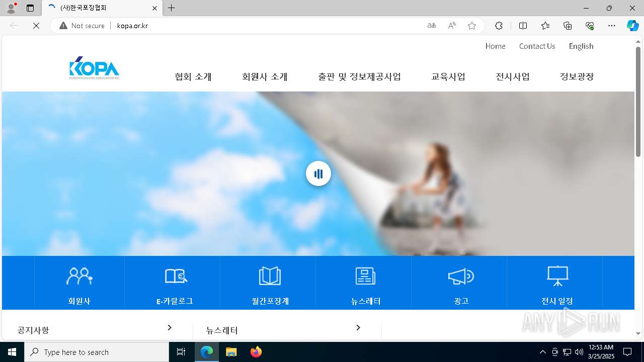Screen dimensions: 644x362
Task: Open browser profile icon
Action: coord(11,8)
